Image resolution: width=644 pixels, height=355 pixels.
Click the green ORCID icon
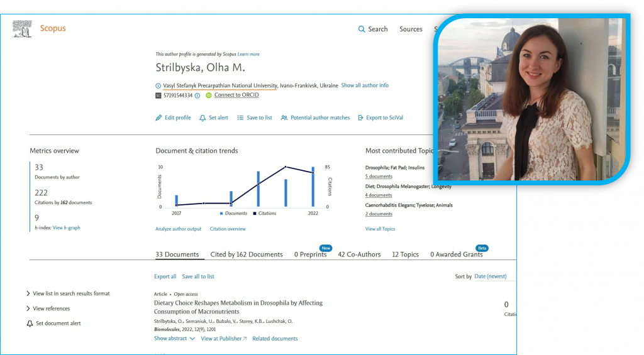click(209, 96)
